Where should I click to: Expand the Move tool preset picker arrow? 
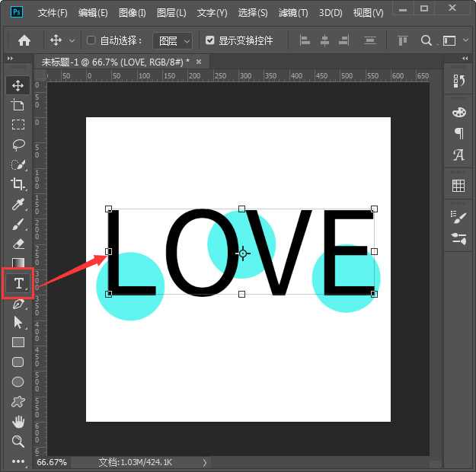click(x=72, y=40)
